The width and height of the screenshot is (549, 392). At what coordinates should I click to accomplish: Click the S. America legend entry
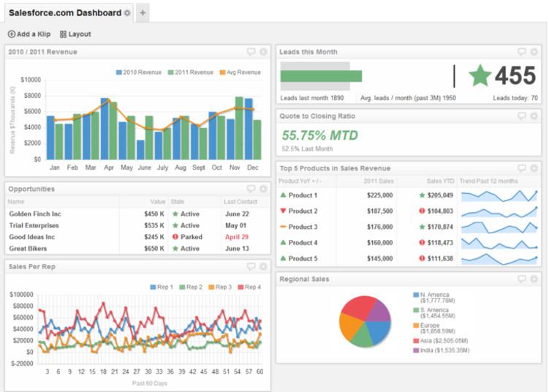coord(434,313)
